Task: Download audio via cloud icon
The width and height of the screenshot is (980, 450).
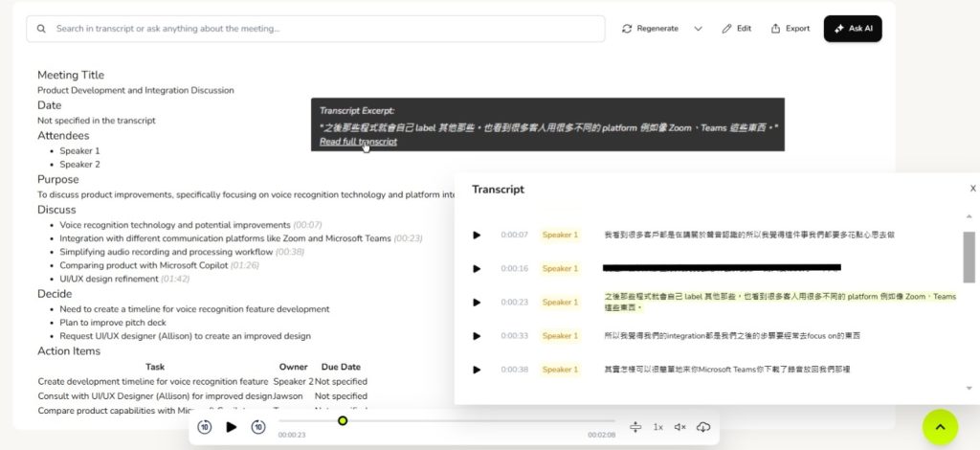Action: tap(703, 427)
